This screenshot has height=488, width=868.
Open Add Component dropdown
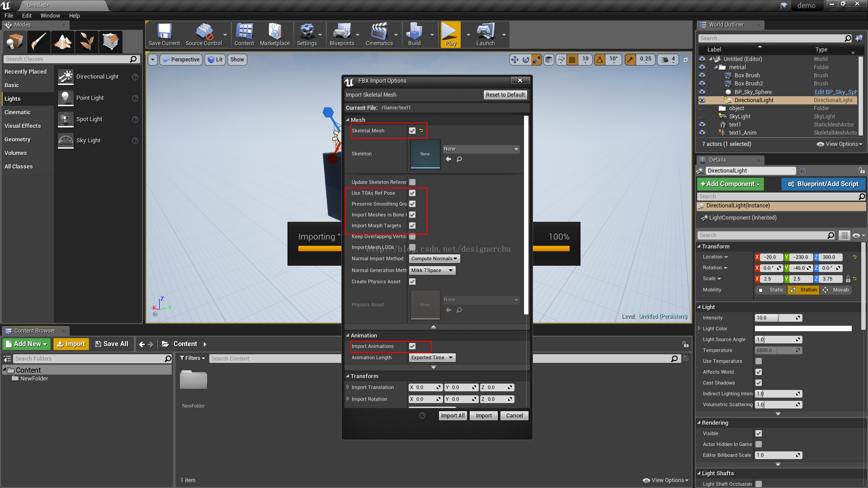(730, 184)
